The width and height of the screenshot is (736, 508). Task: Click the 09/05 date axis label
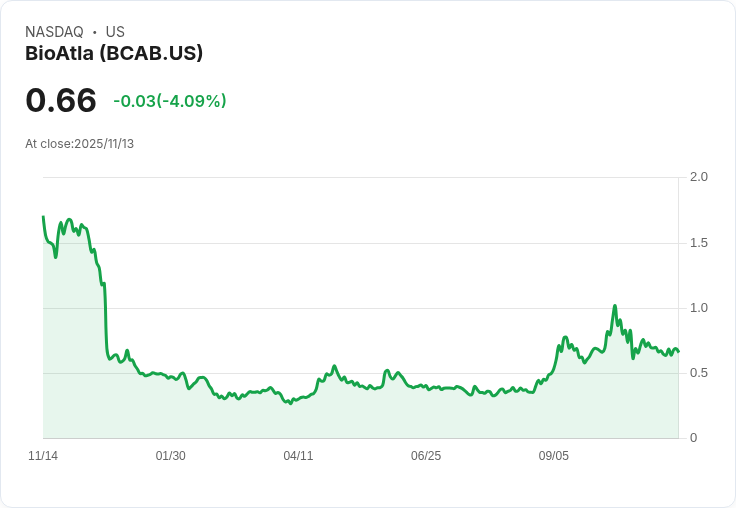pyautogui.click(x=553, y=456)
